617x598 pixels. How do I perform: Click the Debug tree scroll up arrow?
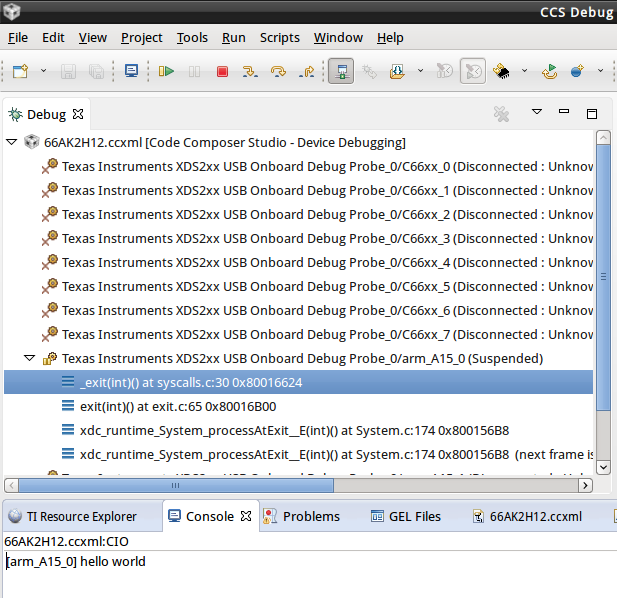[x=603, y=137]
